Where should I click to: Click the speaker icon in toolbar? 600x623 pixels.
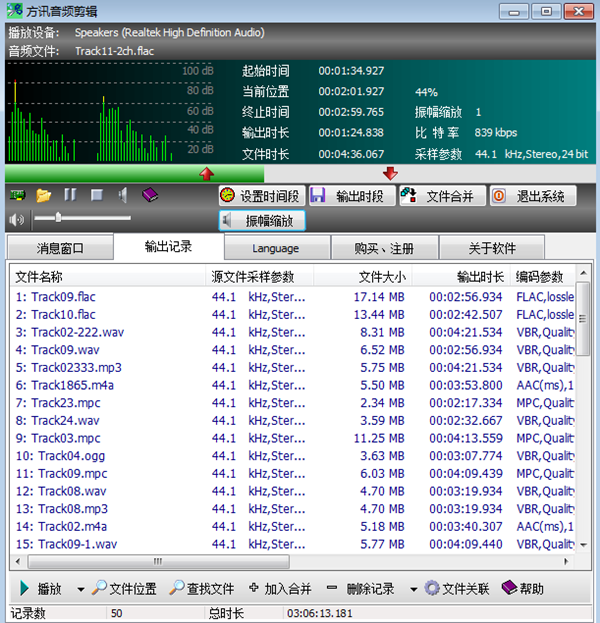[x=123, y=195]
